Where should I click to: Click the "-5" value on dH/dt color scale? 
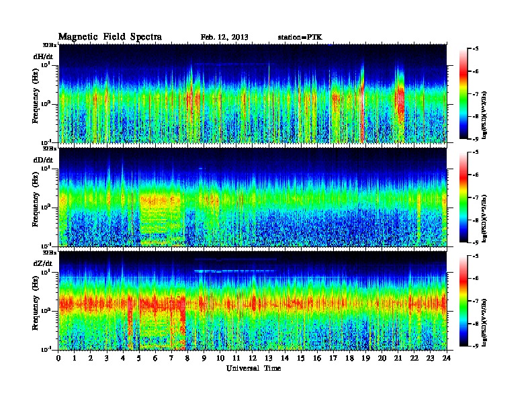[x=476, y=49]
